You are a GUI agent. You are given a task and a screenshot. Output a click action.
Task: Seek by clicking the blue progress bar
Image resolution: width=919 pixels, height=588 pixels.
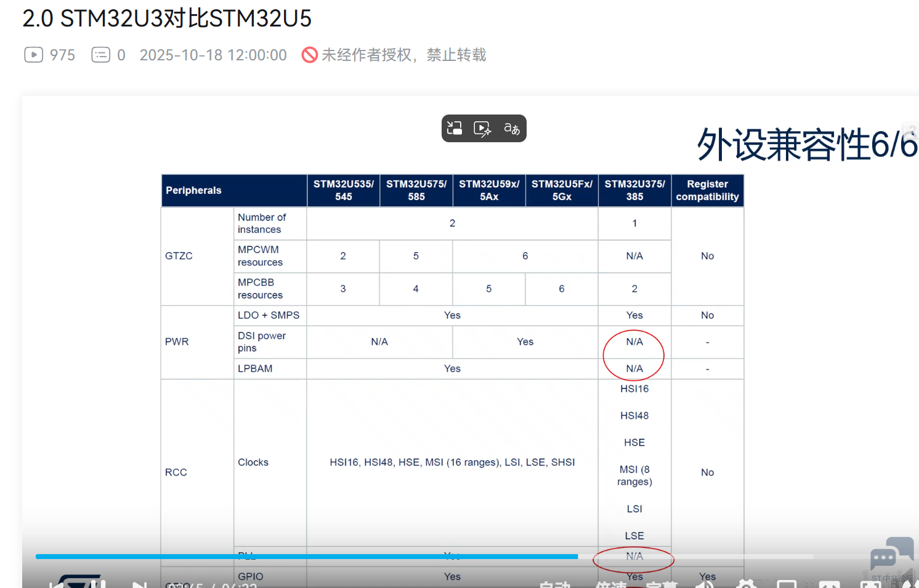[308, 557]
